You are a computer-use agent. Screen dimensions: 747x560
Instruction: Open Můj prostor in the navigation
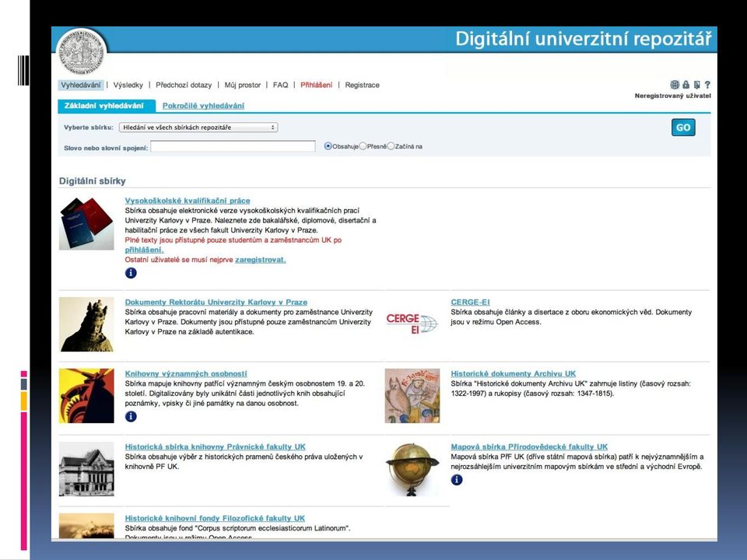243,86
